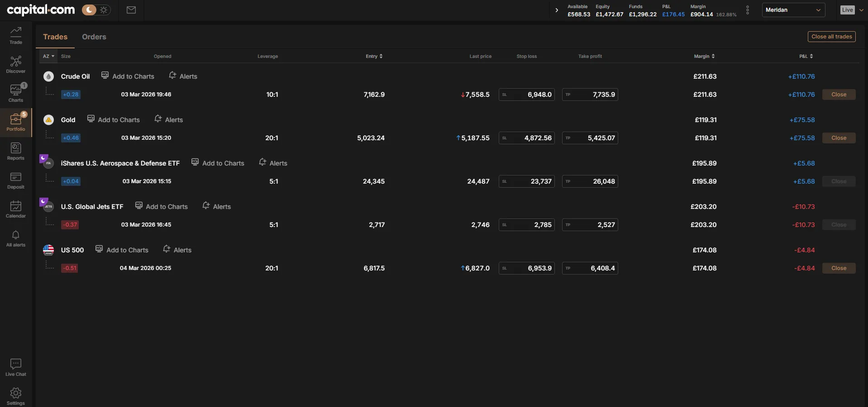Edit iShares ETF stop loss 23,737

click(527, 181)
